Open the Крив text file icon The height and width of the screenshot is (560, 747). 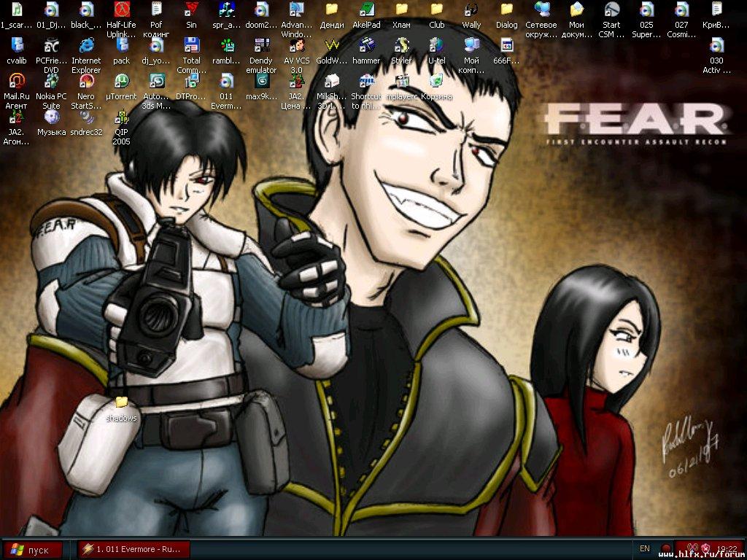click(716, 9)
